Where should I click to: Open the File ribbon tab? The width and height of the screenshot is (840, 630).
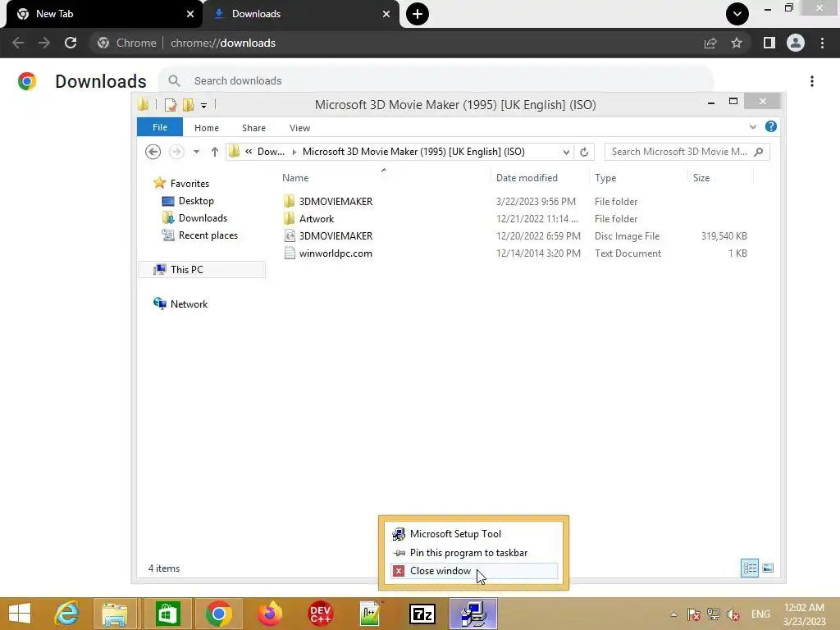160,127
